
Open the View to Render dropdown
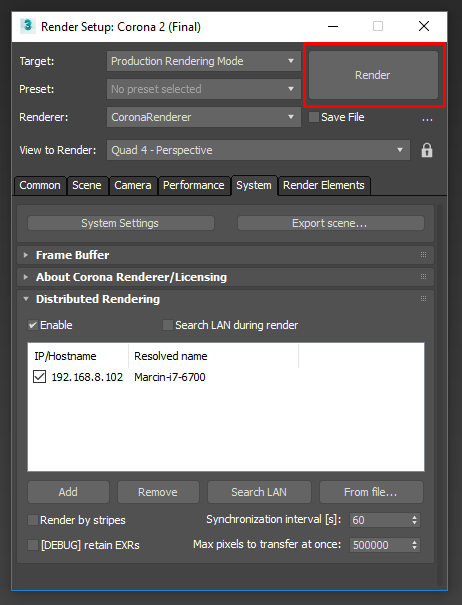click(x=258, y=150)
